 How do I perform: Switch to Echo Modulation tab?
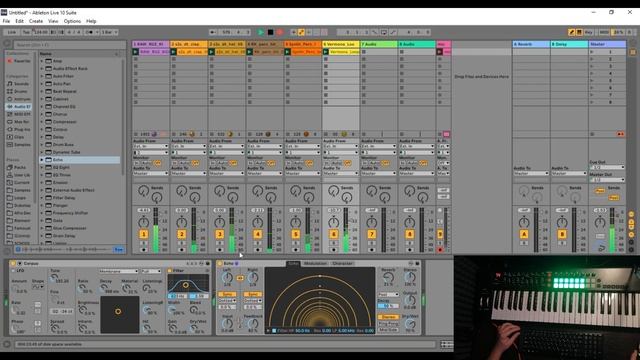(x=315, y=264)
